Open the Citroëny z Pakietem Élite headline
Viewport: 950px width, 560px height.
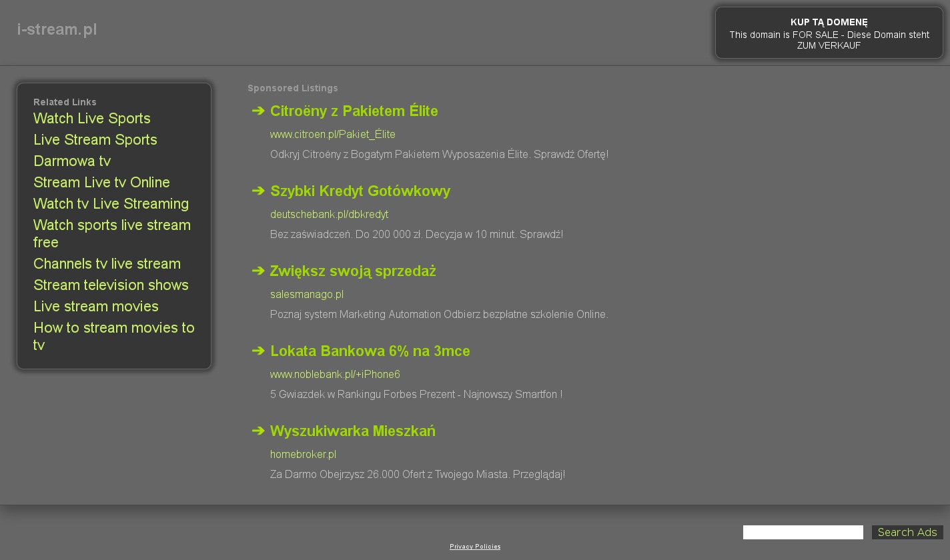coord(354,111)
